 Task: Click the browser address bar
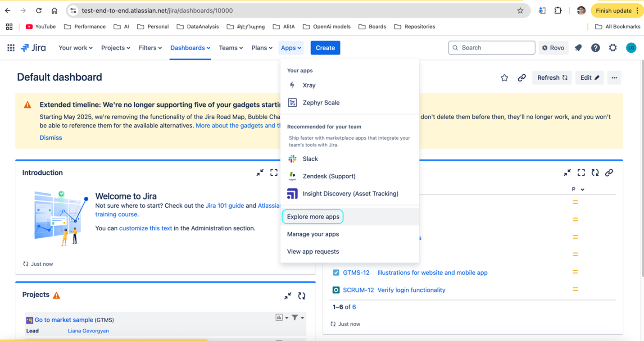(x=297, y=10)
